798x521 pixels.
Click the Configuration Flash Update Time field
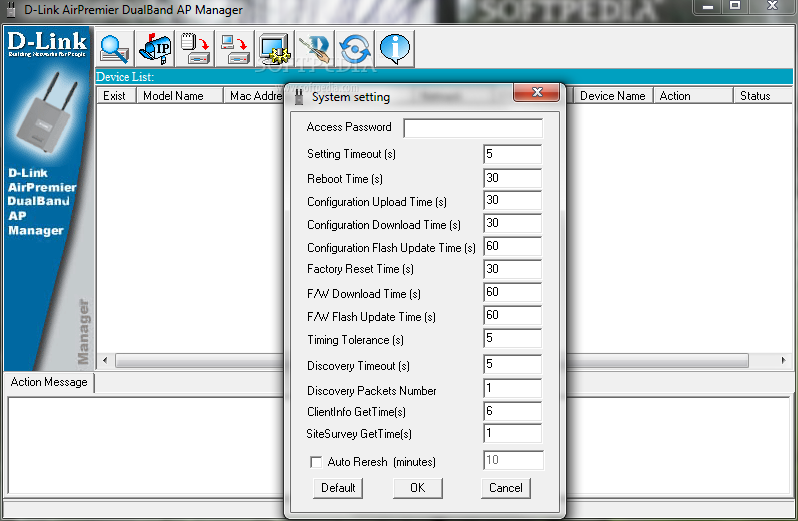coord(512,246)
